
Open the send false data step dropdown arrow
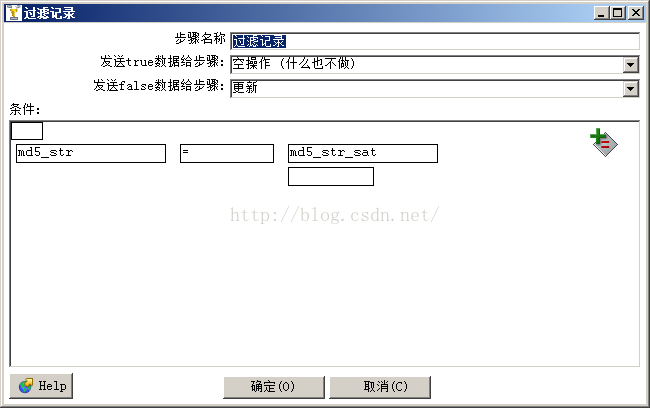coord(631,88)
